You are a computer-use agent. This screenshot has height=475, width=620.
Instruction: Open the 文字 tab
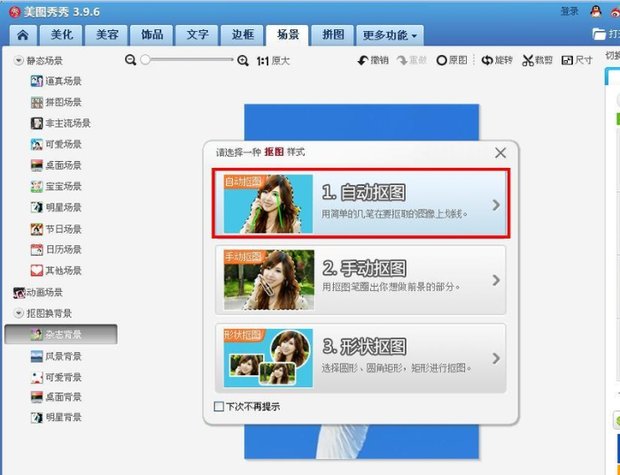point(197,35)
